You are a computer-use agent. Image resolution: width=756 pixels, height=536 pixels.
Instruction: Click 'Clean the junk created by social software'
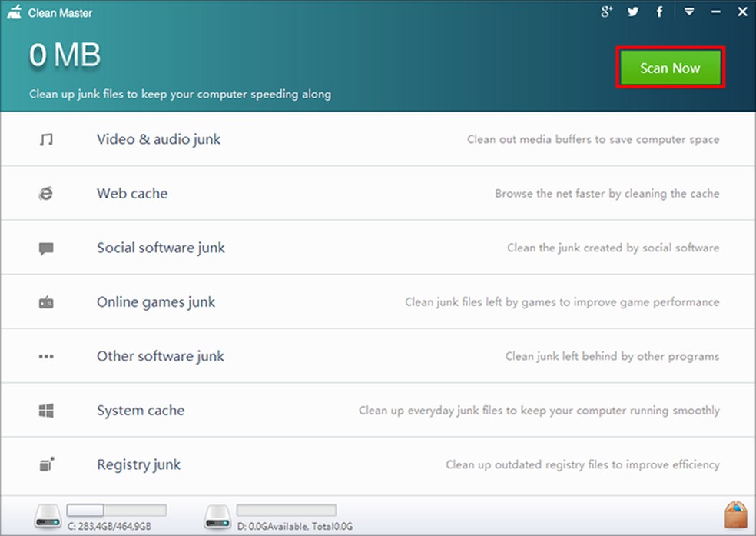coord(613,248)
